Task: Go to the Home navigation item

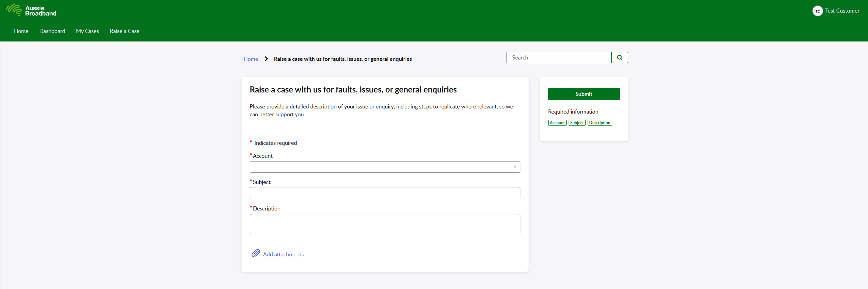Action: (21, 31)
